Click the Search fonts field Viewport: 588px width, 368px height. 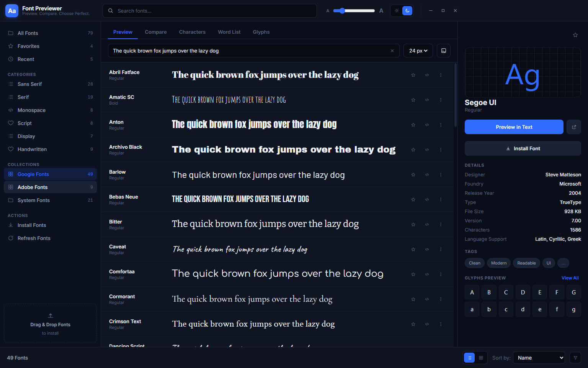point(210,11)
